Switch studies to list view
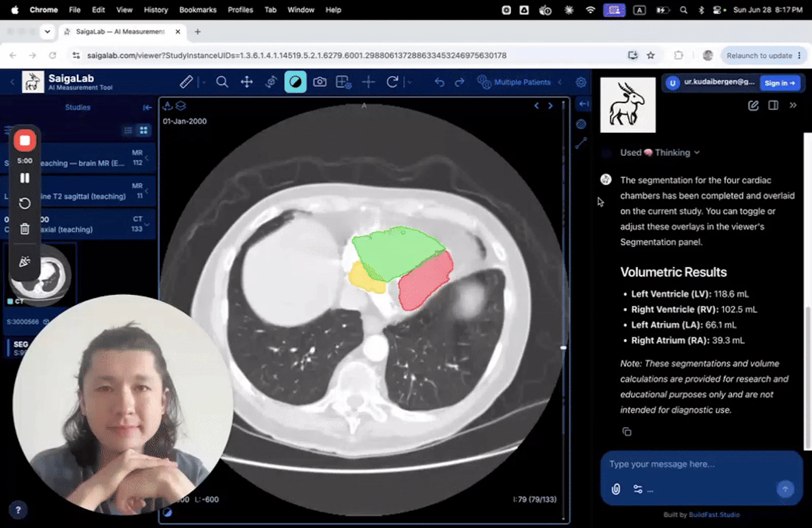Screen dimensions: 812x528 tap(128, 130)
